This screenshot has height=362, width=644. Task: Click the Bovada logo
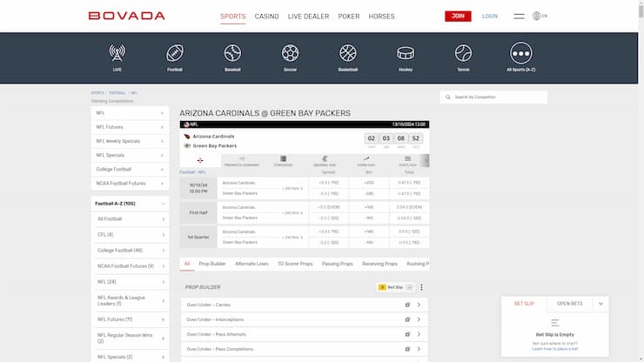click(x=126, y=16)
